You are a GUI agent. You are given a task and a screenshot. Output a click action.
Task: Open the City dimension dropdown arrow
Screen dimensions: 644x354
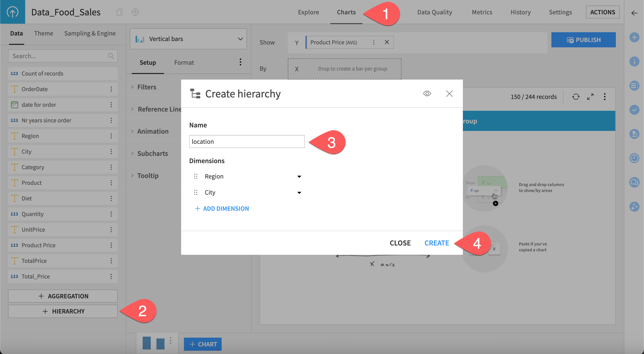click(299, 193)
